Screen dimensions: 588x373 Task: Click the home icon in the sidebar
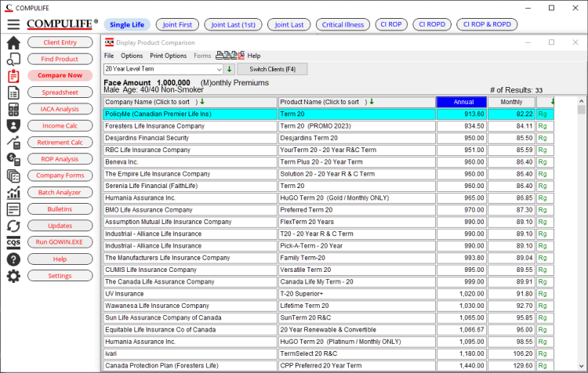13,43
